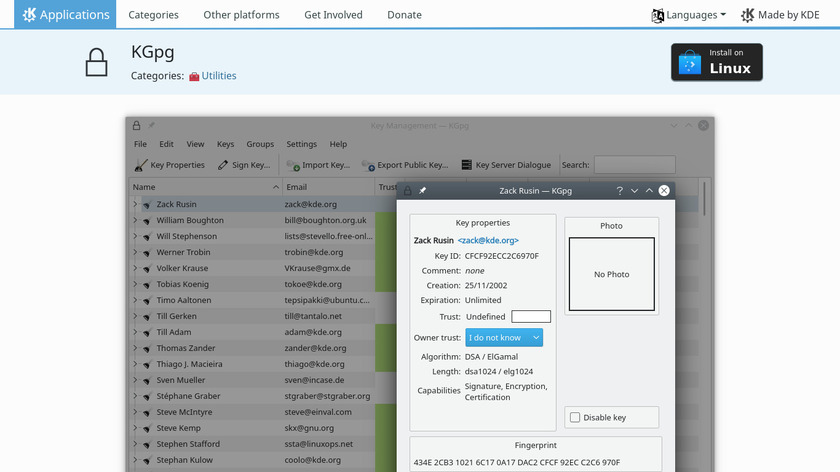Viewport: 840px width, 472px height.
Task: Open the Languages dropdown menu
Action: pos(689,15)
